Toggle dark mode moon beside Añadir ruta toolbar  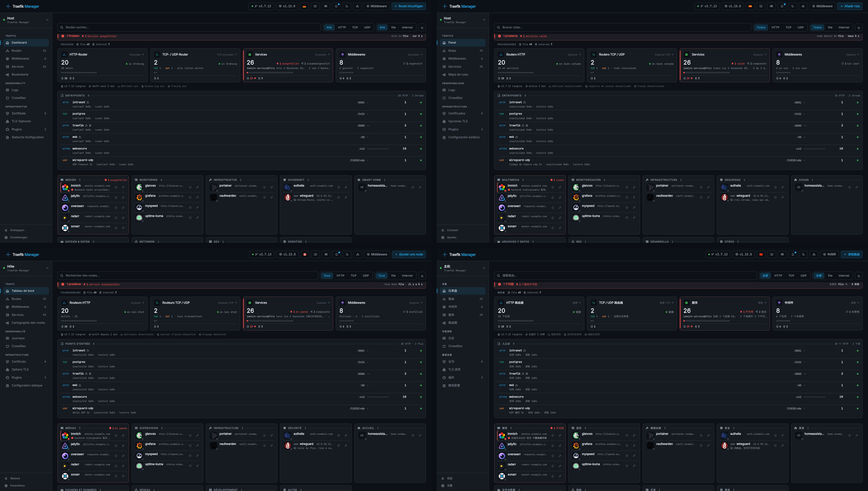tap(793, 6)
